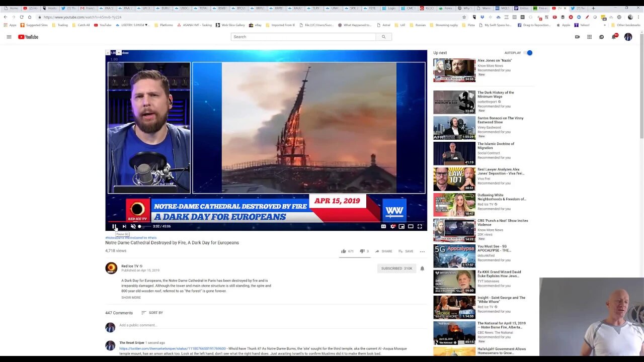Screen dimensions: 644x362
Task: Open browser home page button
Action: (x=30, y=17)
